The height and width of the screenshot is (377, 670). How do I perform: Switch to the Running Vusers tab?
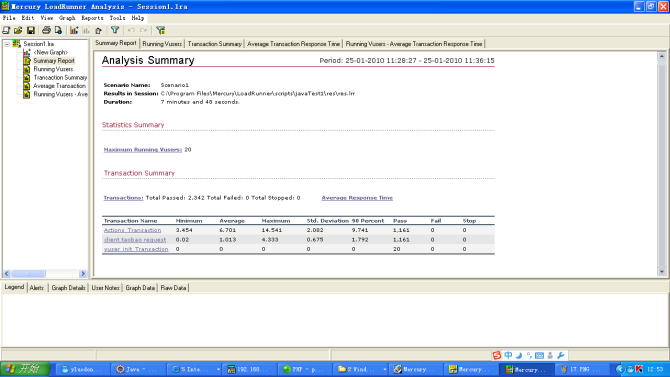[x=162, y=44]
